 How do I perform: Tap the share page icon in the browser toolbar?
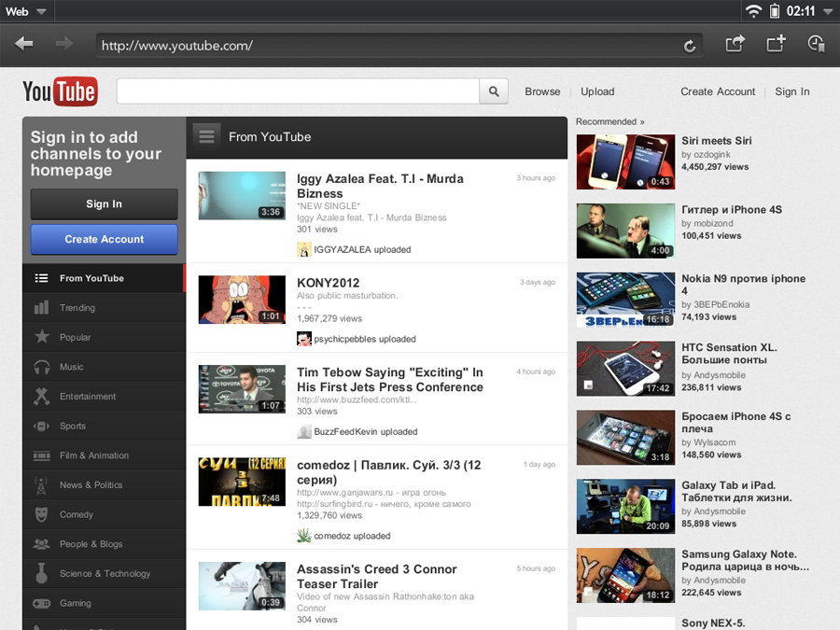(x=735, y=43)
